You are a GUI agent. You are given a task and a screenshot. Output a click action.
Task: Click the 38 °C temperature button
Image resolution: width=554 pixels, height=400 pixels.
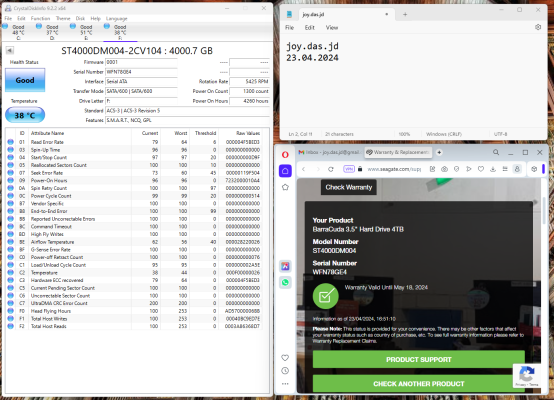25,115
